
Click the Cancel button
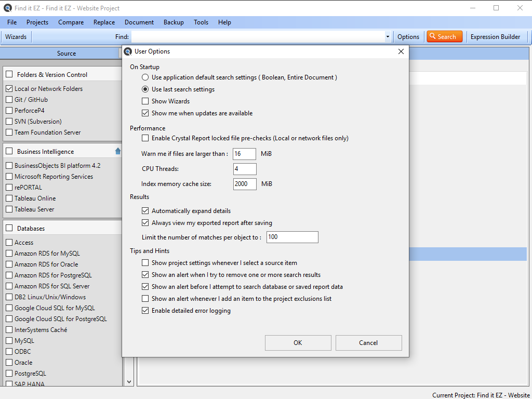click(x=368, y=342)
